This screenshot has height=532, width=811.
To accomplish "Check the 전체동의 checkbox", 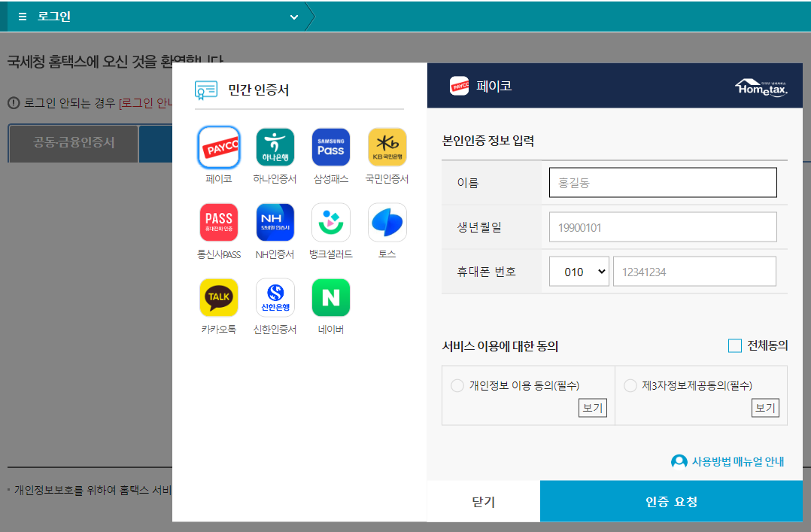I will (734, 345).
